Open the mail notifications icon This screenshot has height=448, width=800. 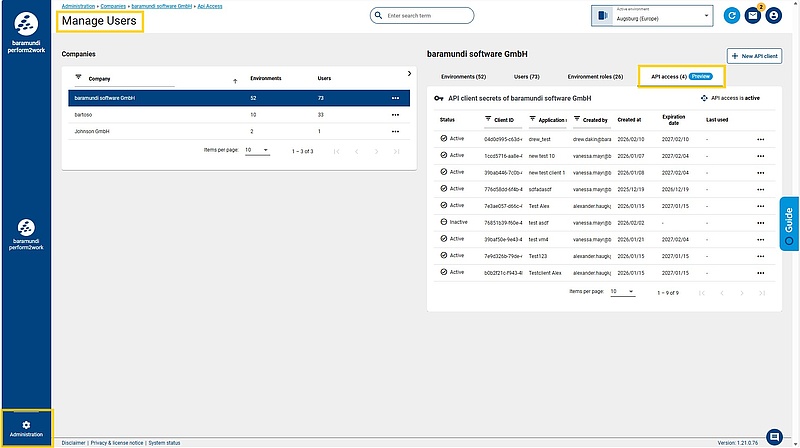[x=753, y=16]
